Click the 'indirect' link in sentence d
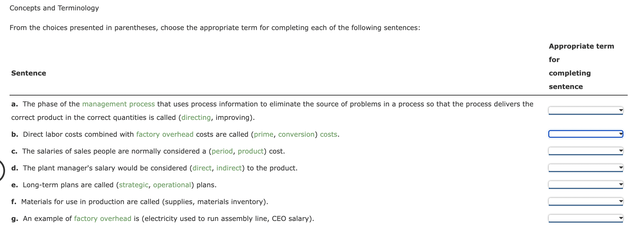 click(229, 168)
